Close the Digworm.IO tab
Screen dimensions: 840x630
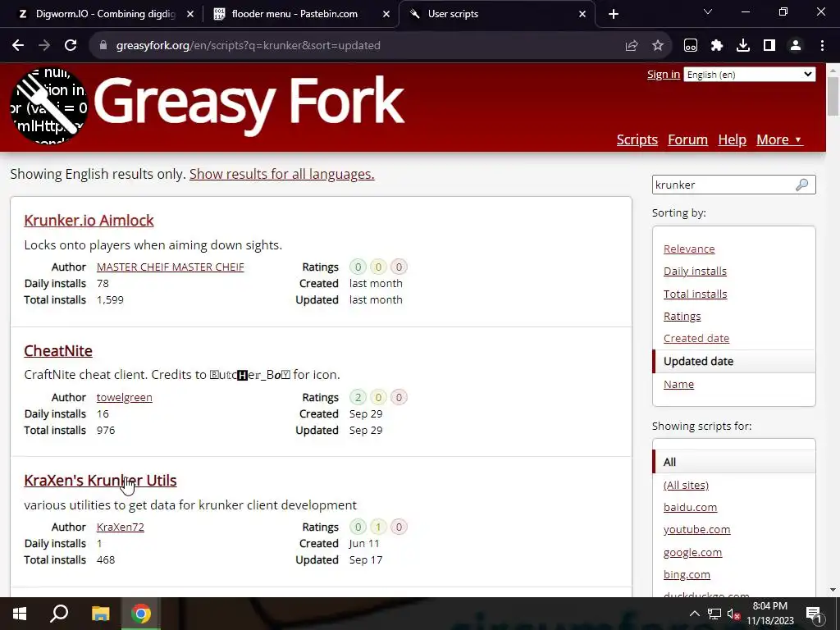click(x=190, y=14)
